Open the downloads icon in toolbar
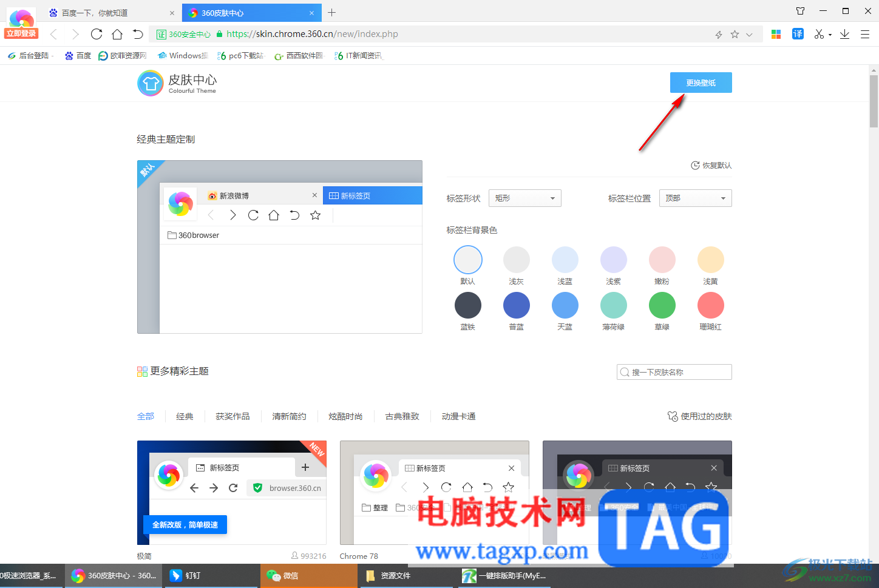879x588 pixels. pos(844,35)
